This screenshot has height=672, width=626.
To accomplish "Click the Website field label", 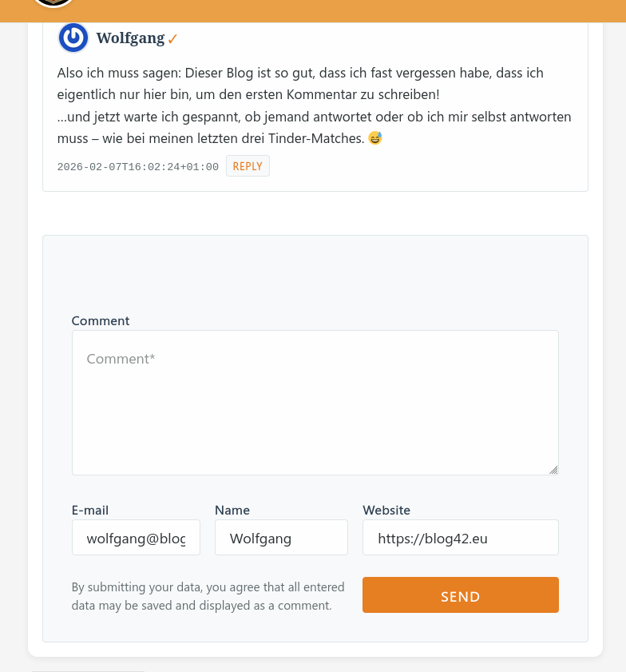I will [x=386, y=511].
